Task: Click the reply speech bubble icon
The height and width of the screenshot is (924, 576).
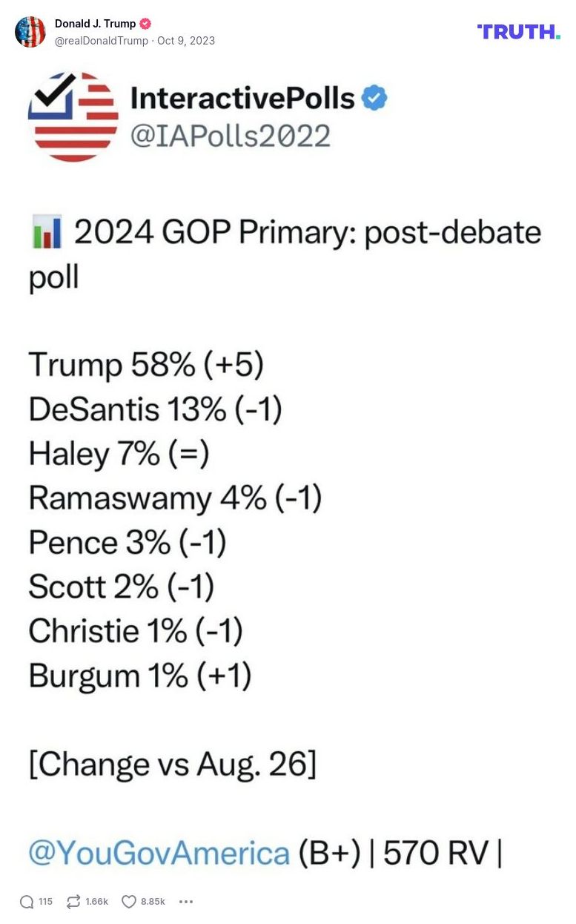Action: (x=27, y=902)
